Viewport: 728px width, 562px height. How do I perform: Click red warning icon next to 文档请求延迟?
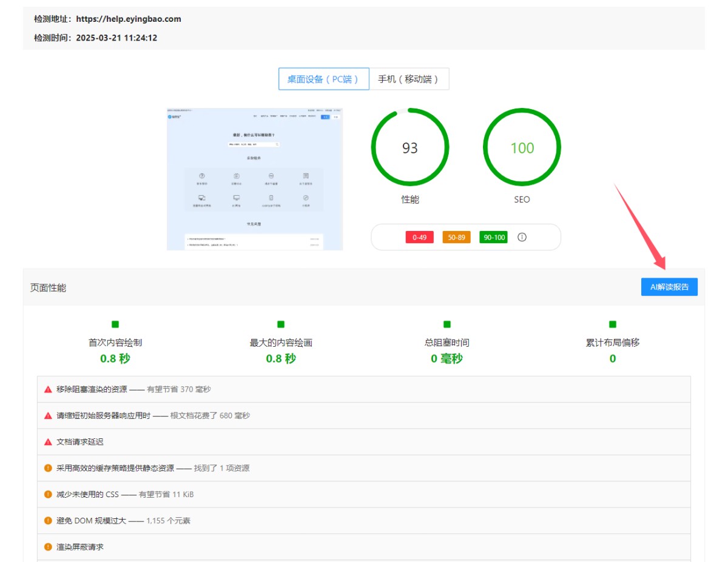pos(48,442)
